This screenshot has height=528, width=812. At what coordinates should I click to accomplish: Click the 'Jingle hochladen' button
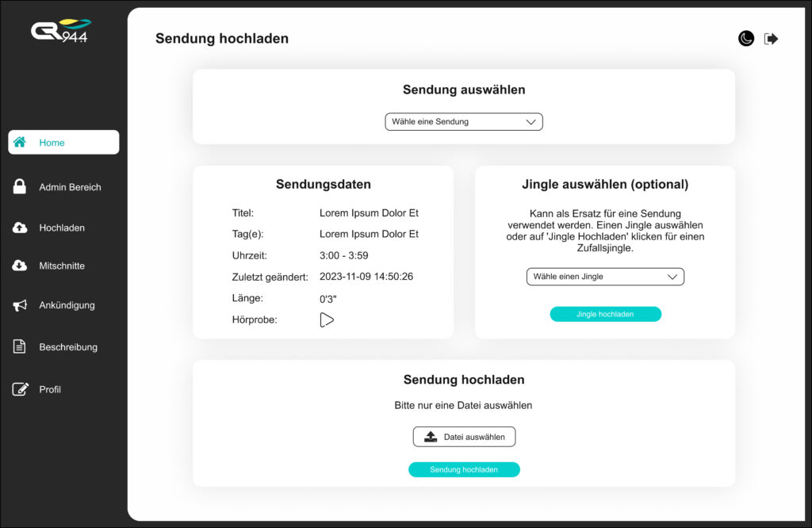(605, 314)
